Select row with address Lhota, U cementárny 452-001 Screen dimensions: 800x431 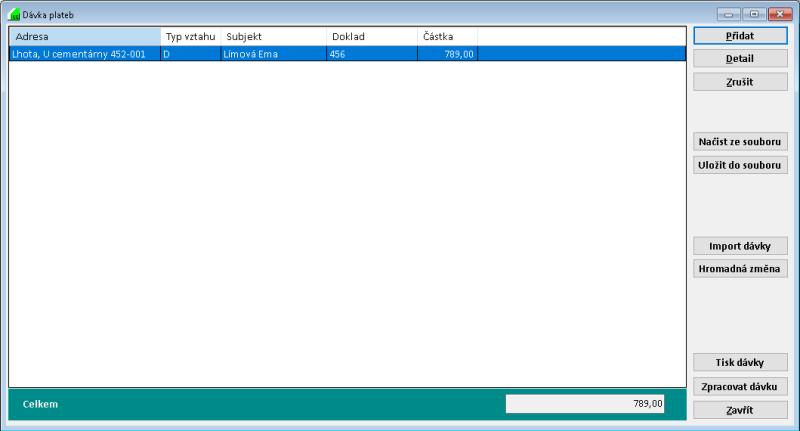click(85, 54)
